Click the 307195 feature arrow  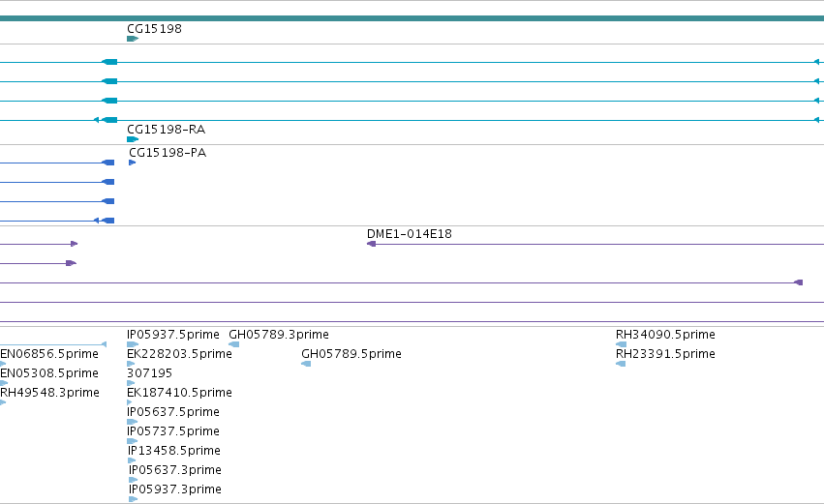(x=131, y=383)
